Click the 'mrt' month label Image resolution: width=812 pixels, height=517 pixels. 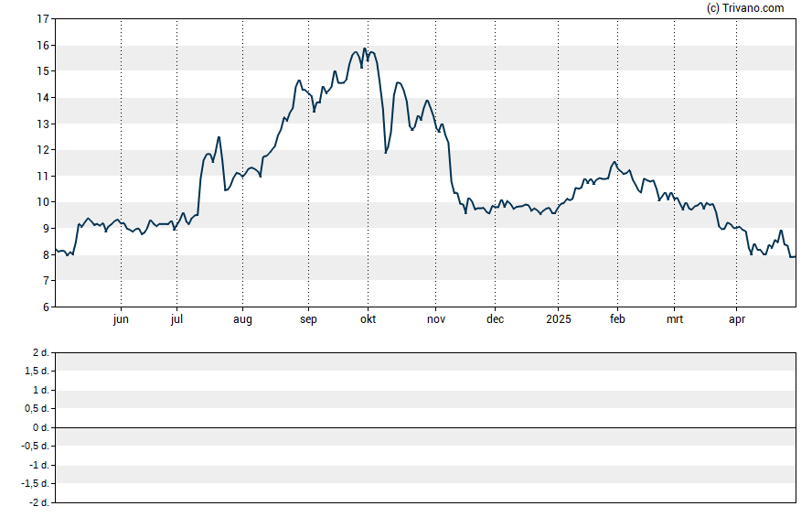pyautogui.click(x=675, y=319)
